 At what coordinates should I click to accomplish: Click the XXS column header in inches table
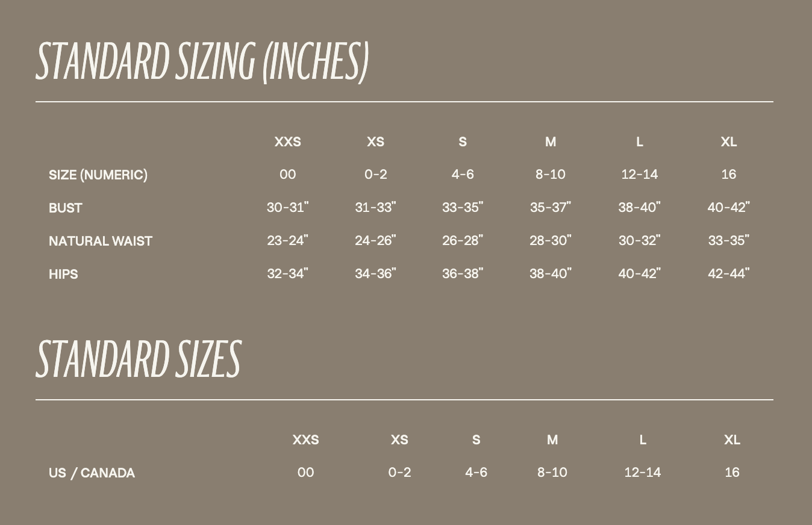pos(287,142)
